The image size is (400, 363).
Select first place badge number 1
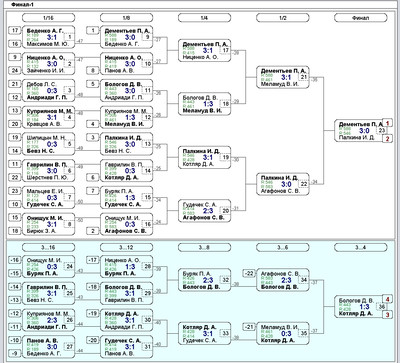click(387, 123)
